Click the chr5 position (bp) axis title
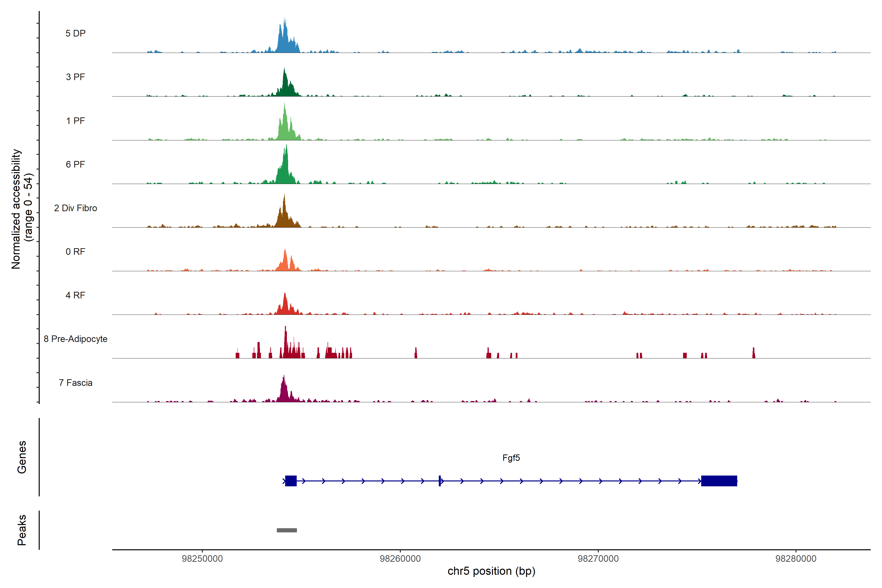 click(x=491, y=571)
